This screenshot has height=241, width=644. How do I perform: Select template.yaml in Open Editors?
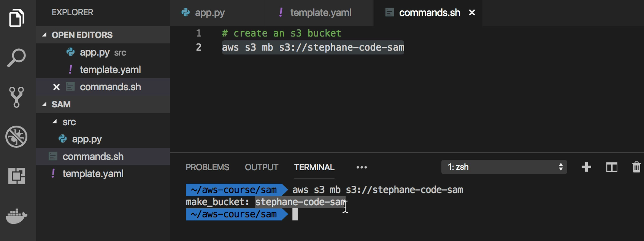tap(103, 70)
